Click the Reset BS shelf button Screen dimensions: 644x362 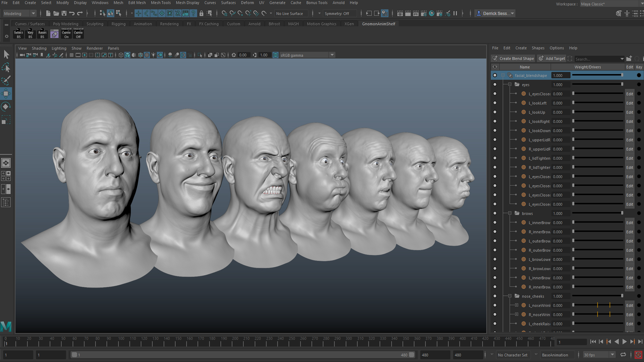[42, 34]
